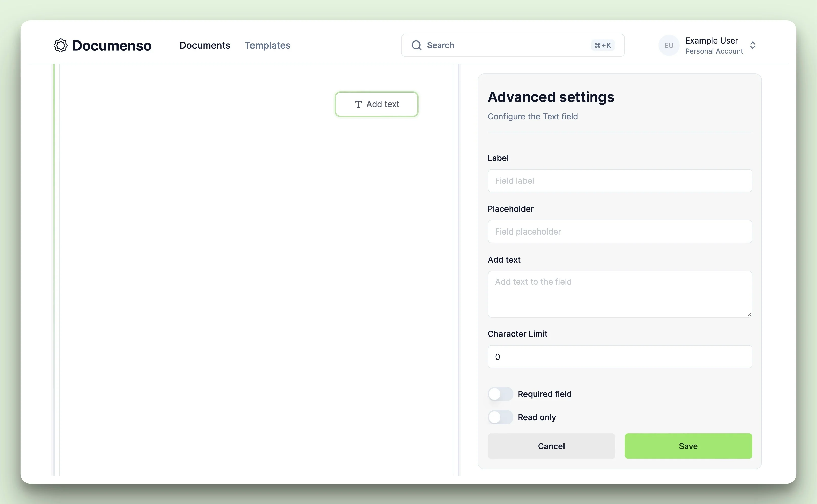Focus the Field label input
Image resolution: width=817 pixels, height=504 pixels.
click(x=619, y=181)
